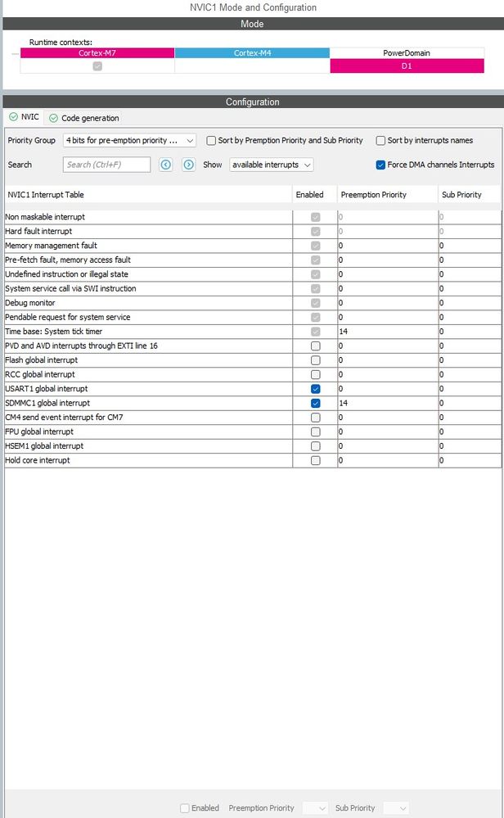Enable the FPU global interrupt checkbox

[x=316, y=432]
